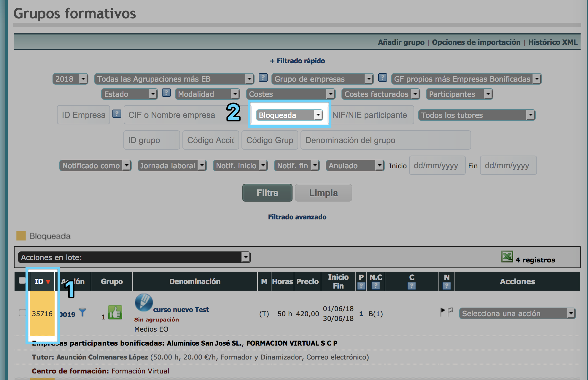Click the outlined flag icon

point(450,312)
